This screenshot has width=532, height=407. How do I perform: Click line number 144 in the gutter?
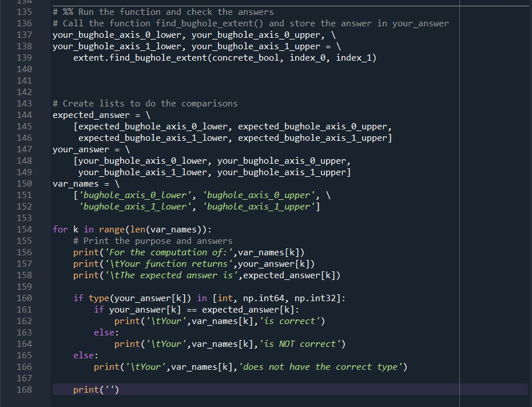coord(24,115)
